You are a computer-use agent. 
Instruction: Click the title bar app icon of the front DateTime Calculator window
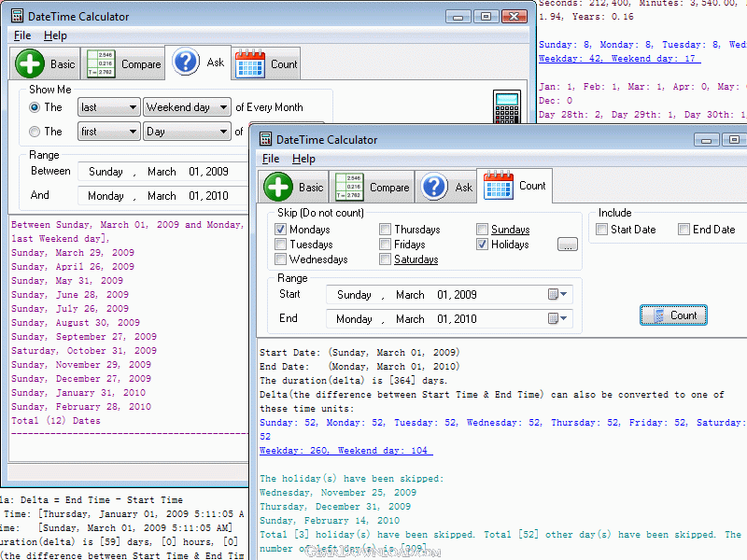coord(265,139)
